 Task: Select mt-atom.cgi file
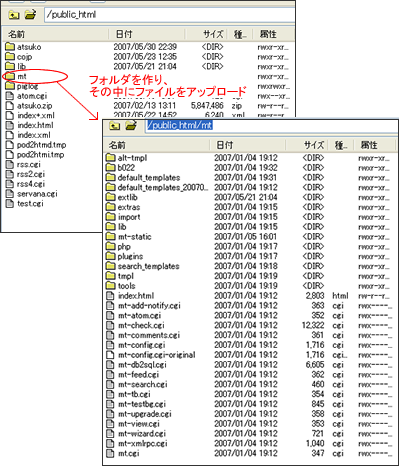pos(134,315)
